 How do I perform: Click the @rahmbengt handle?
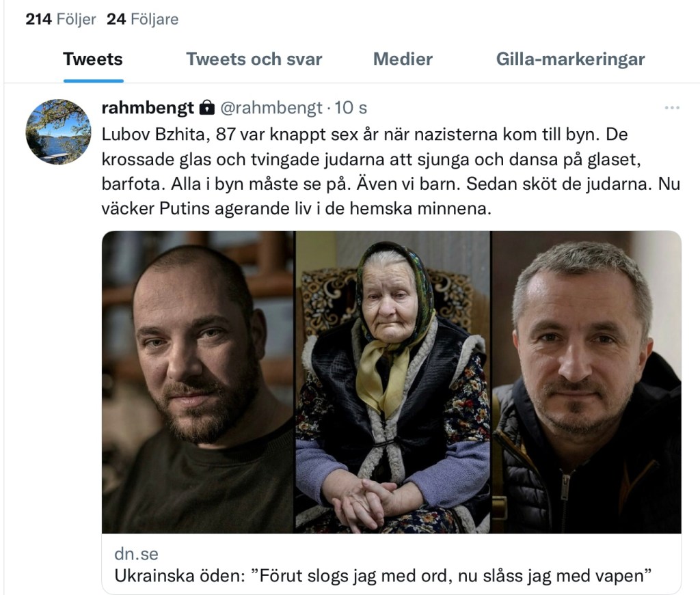point(271,107)
